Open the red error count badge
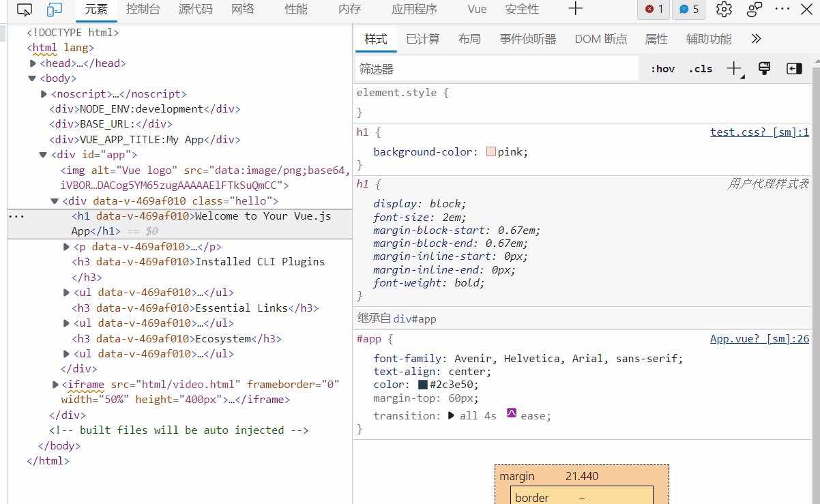This screenshot has height=504, width=820. [653, 10]
